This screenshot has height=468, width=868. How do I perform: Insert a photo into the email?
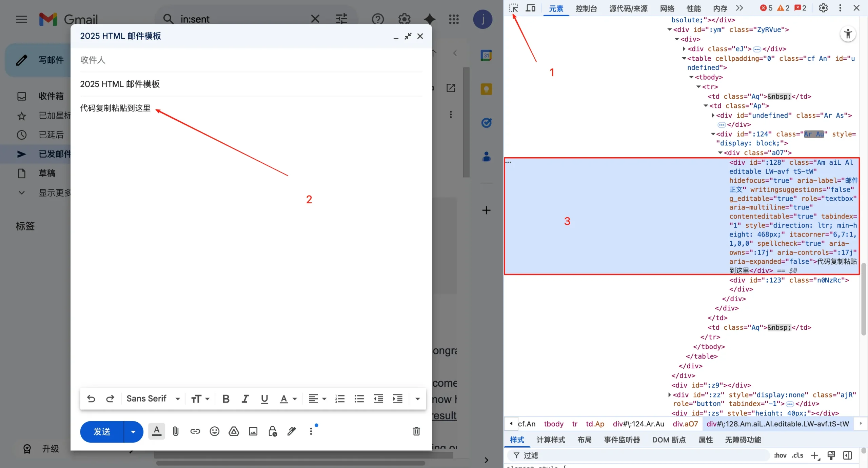point(253,431)
